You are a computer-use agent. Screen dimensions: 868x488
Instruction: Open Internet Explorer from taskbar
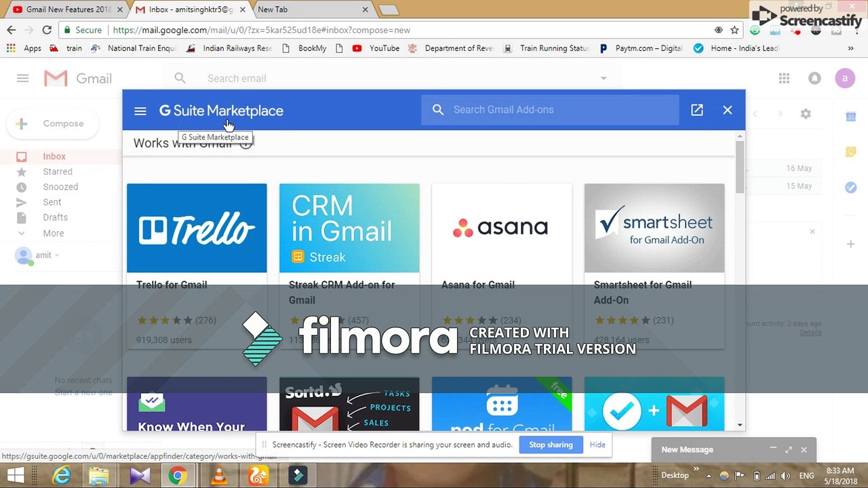pos(62,476)
